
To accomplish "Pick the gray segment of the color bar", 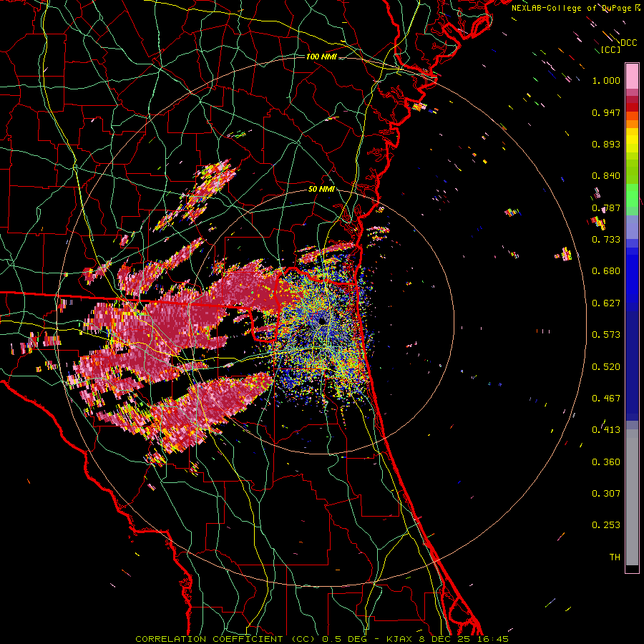I will click(x=632, y=497).
